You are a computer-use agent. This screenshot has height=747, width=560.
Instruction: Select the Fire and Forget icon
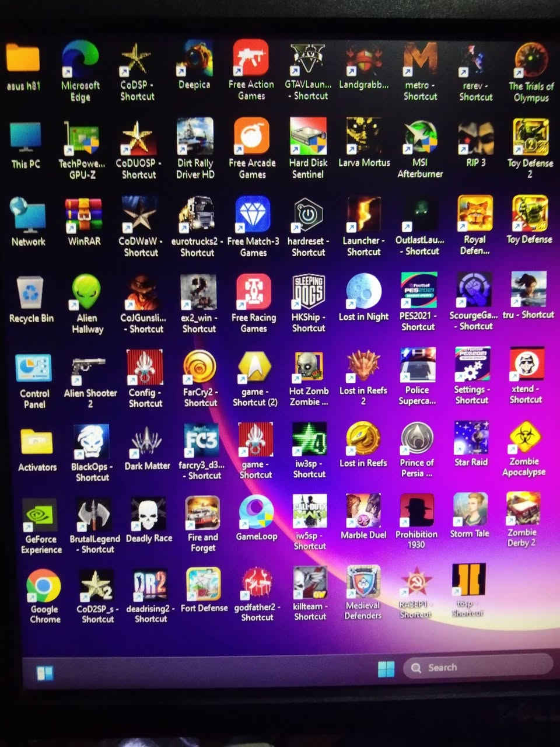[202, 513]
